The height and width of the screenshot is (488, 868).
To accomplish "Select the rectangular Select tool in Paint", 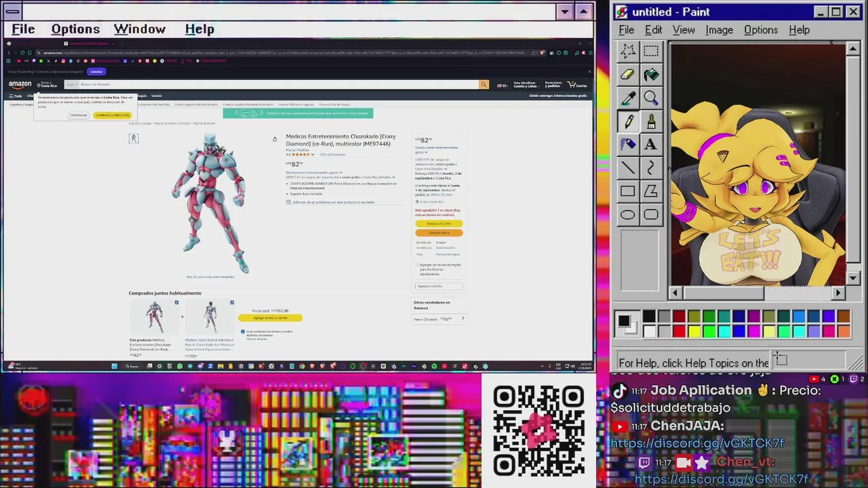I will pyautogui.click(x=651, y=52).
